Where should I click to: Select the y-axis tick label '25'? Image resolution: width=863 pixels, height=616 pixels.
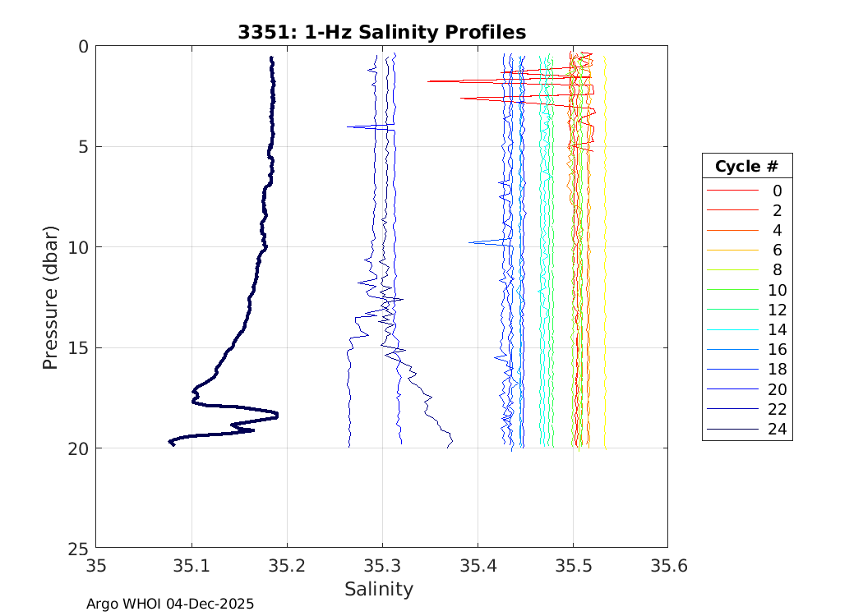pos(78,548)
